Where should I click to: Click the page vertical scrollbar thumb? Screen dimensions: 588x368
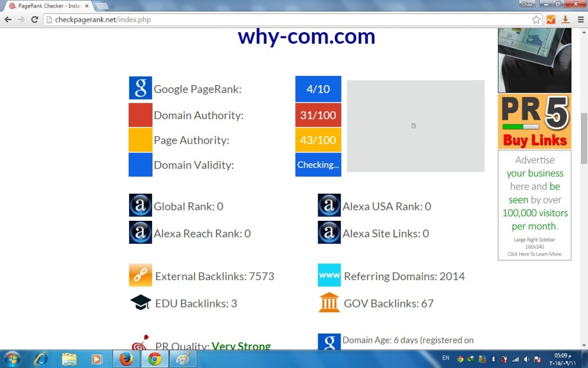pos(584,138)
